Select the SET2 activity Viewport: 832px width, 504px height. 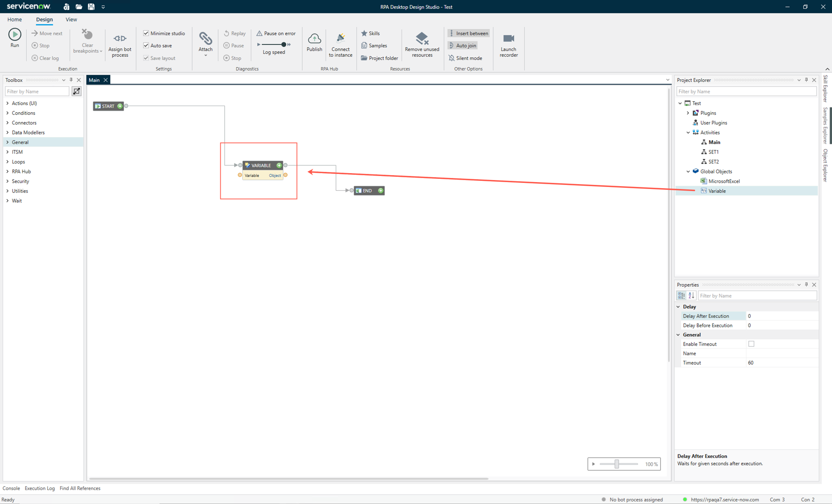pos(713,162)
